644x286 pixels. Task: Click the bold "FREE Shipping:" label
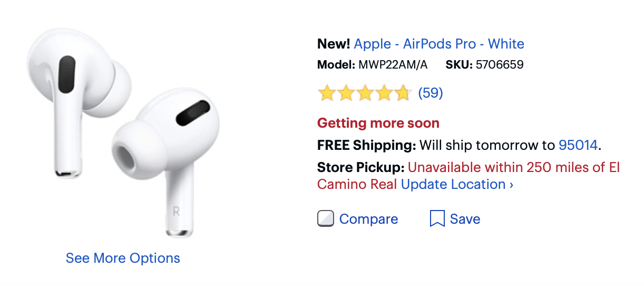(x=366, y=145)
